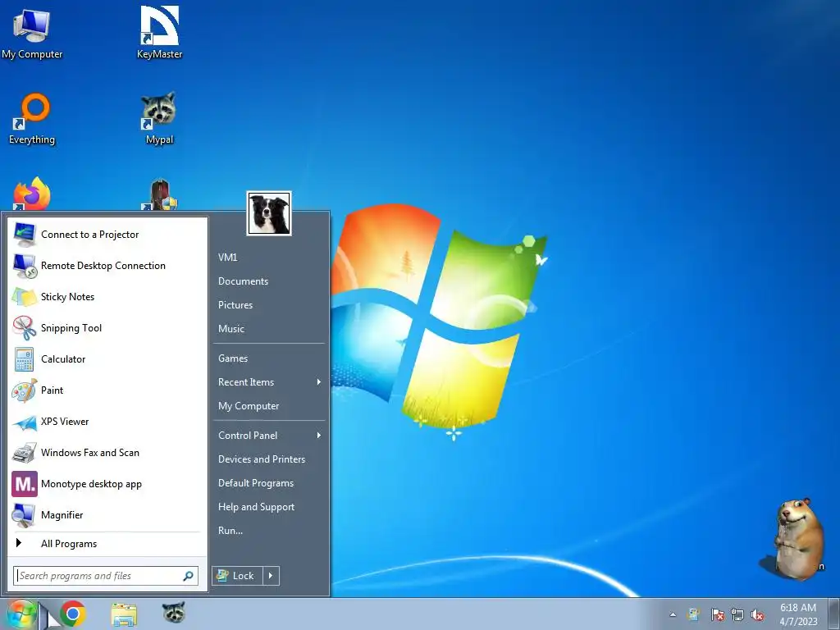The width and height of the screenshot is (840, 630).
Task: Open network status tray icon
Action: tap(737, 615)
